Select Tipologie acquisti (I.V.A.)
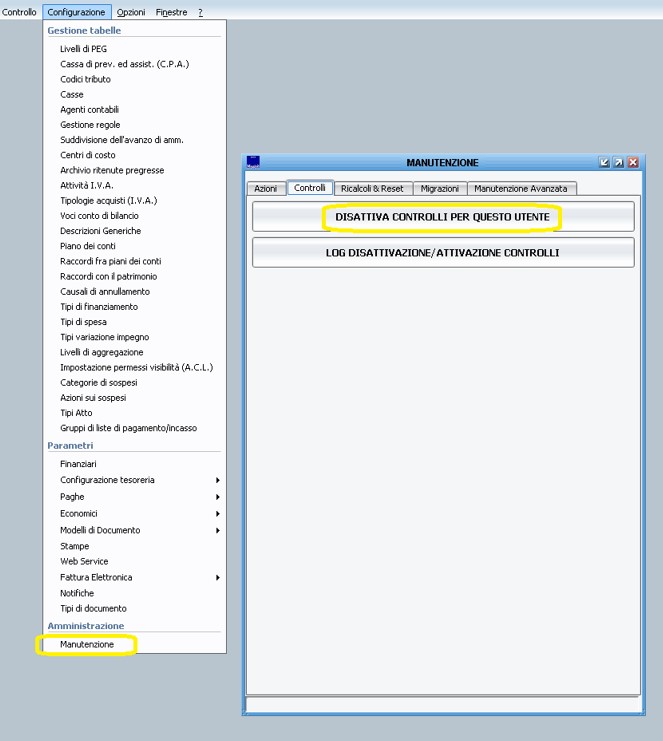This screenshot has width=663, height=741. click(x=109, y=200)
